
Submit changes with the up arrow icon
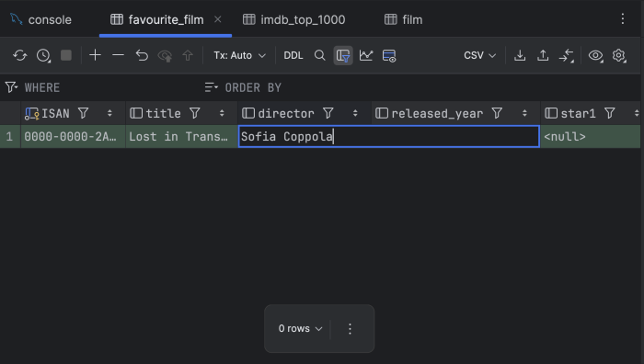tap(188, 55)
